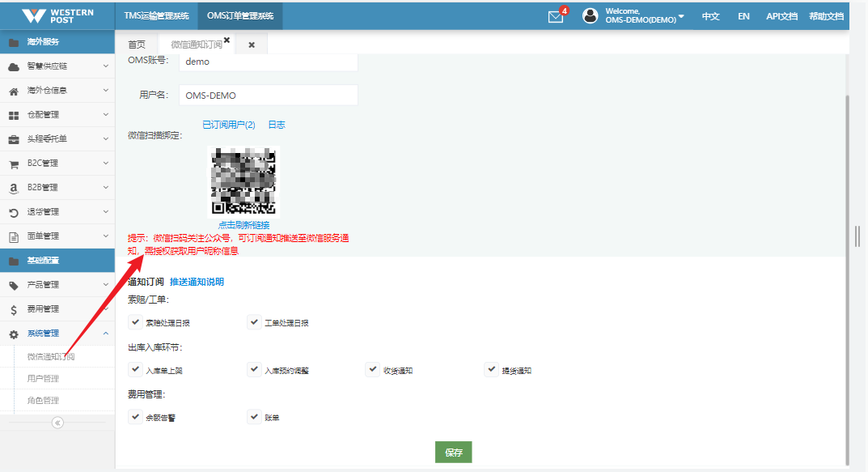This screenshot has width=868, height=472.
Task: Collapse the sidebar with double-arrow icon
Action: (x=57, y=423)
